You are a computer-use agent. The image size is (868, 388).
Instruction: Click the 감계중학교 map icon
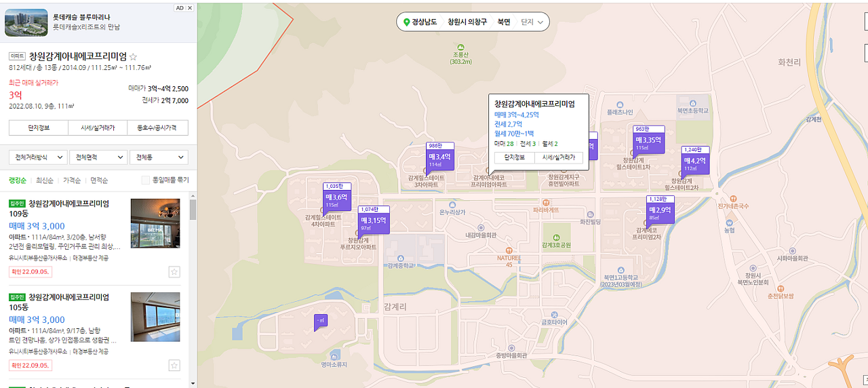point(401,258)
